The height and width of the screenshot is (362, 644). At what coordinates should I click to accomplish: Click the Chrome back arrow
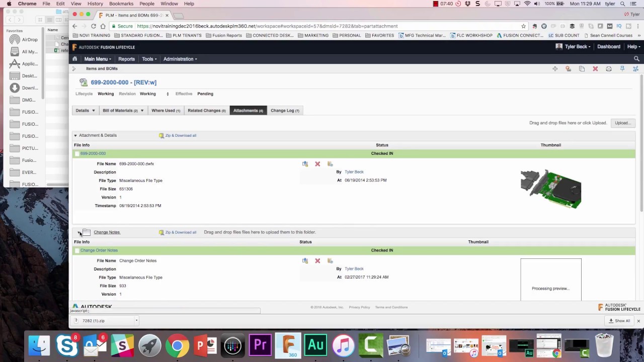coord(75,26)
